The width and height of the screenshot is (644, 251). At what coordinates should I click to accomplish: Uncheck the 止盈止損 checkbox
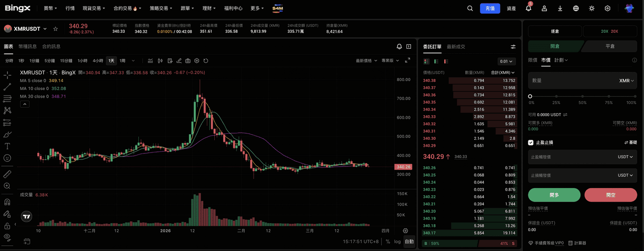tap(531, 143)
